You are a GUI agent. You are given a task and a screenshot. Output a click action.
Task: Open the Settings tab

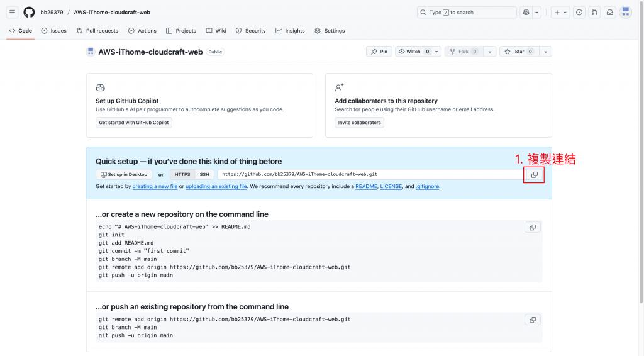click(x=330, y=31)
